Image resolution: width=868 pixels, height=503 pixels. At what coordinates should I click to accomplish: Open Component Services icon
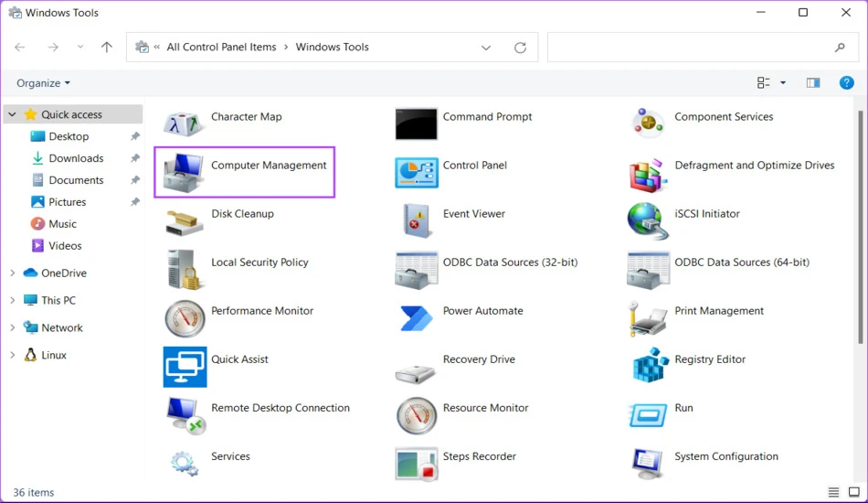[x=648, y=123]
